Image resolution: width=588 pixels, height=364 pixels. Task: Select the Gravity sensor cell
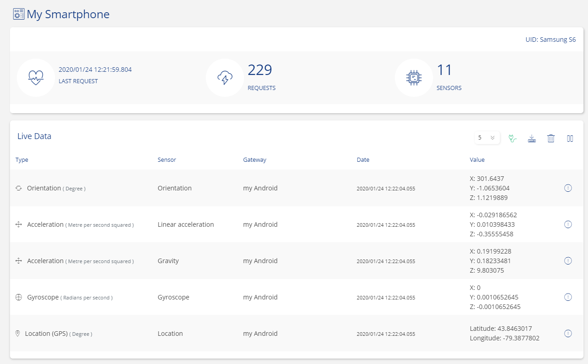click(x=168, y=261)
